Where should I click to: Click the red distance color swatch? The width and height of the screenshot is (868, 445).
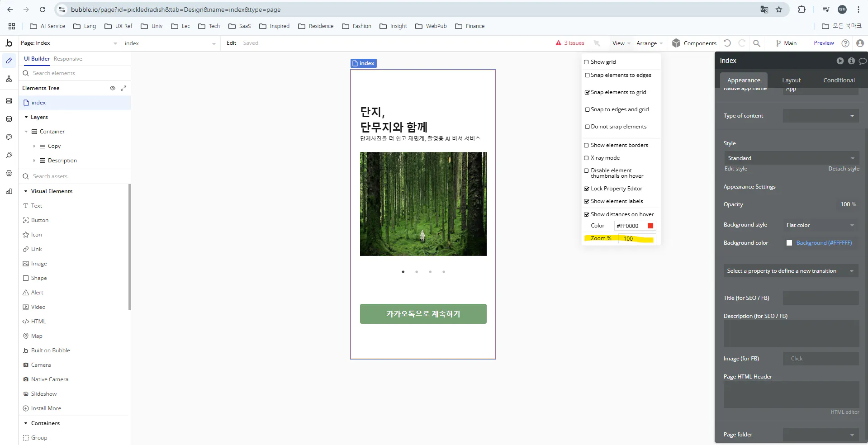pyautogui.click(x=650, y=226)
